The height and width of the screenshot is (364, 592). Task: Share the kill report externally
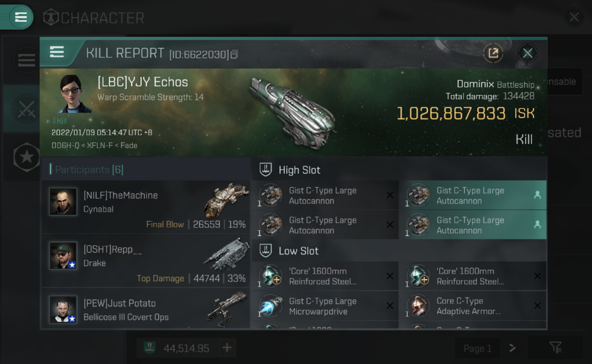pos(493,53)
